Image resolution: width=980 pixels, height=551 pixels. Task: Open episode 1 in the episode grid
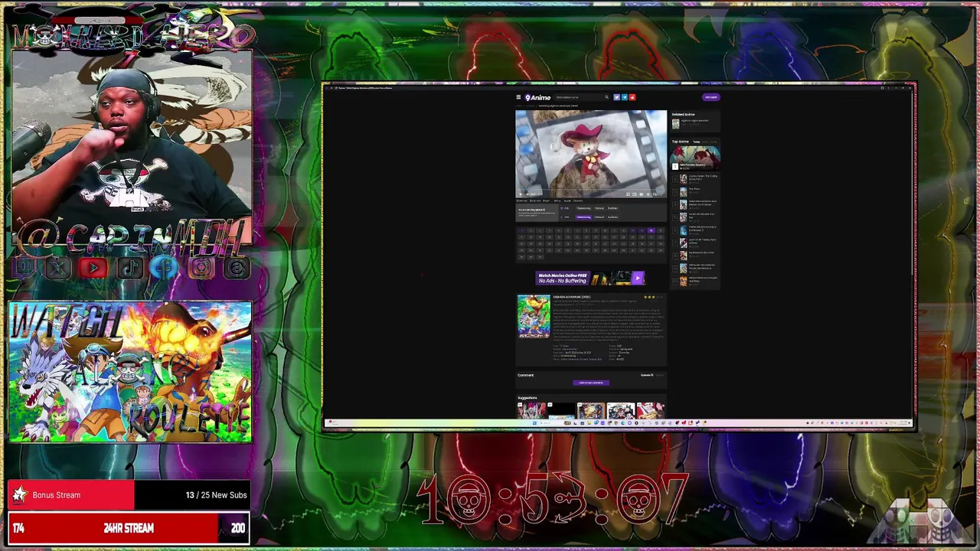click(521, 230)
